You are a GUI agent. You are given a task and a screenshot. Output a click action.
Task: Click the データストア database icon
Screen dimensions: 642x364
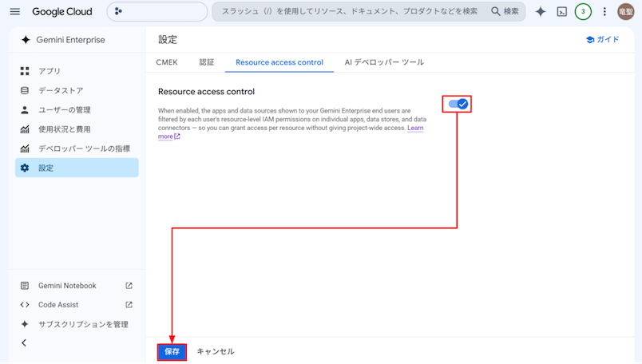click(25, 90)
